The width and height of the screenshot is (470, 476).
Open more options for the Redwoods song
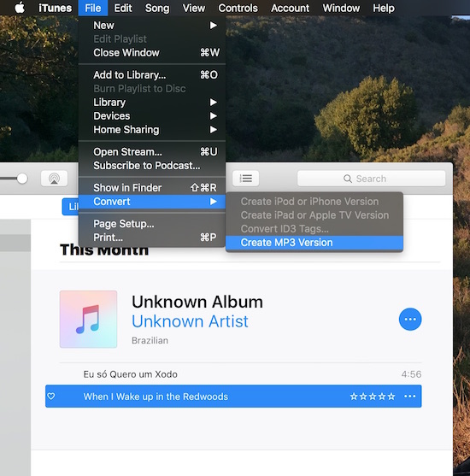(x=409, y=397)
